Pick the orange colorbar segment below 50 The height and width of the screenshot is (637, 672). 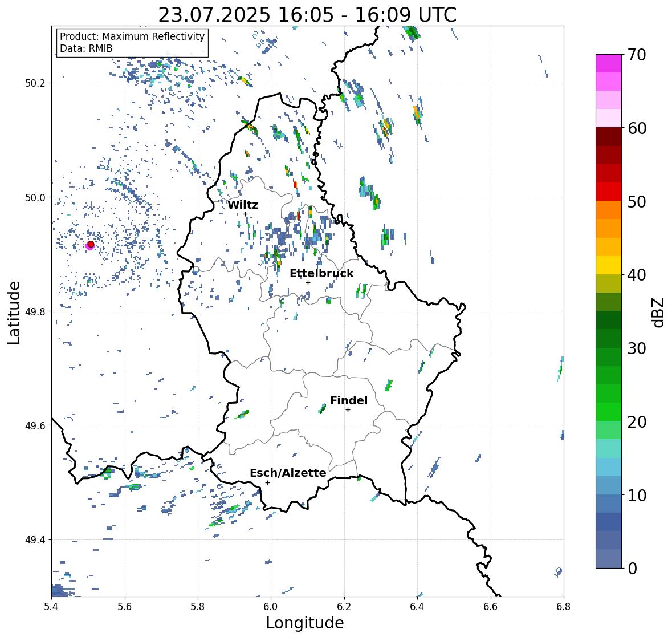click(609, 210)
